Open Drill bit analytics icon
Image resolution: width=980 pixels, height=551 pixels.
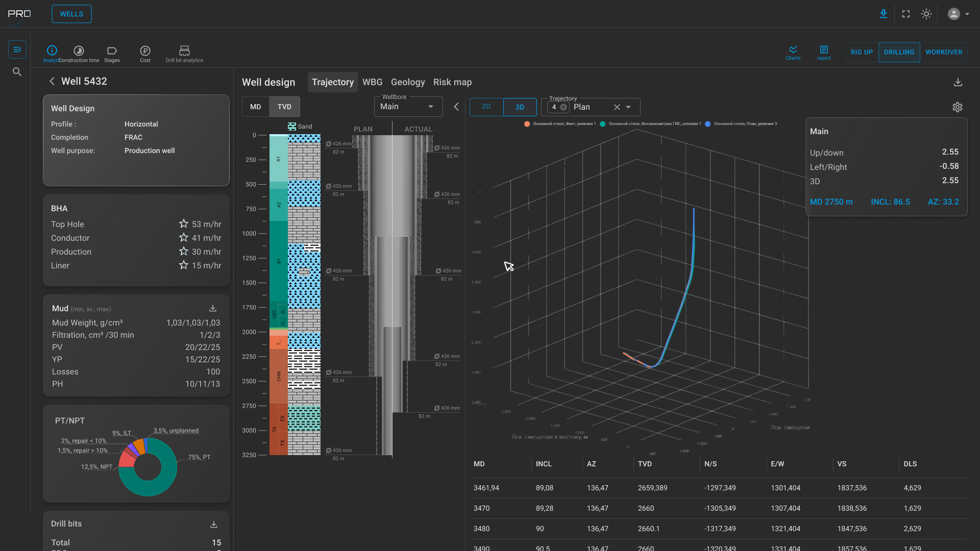[184, 51]
